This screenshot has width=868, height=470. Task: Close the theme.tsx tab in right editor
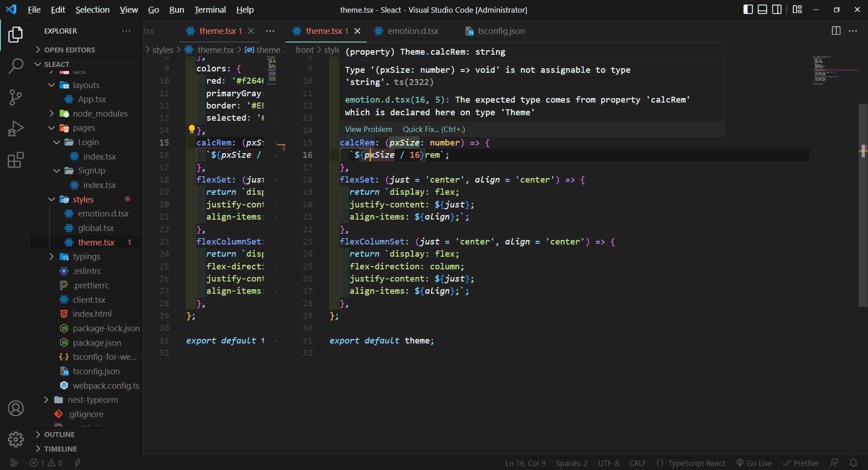click(x=357, y=31)
